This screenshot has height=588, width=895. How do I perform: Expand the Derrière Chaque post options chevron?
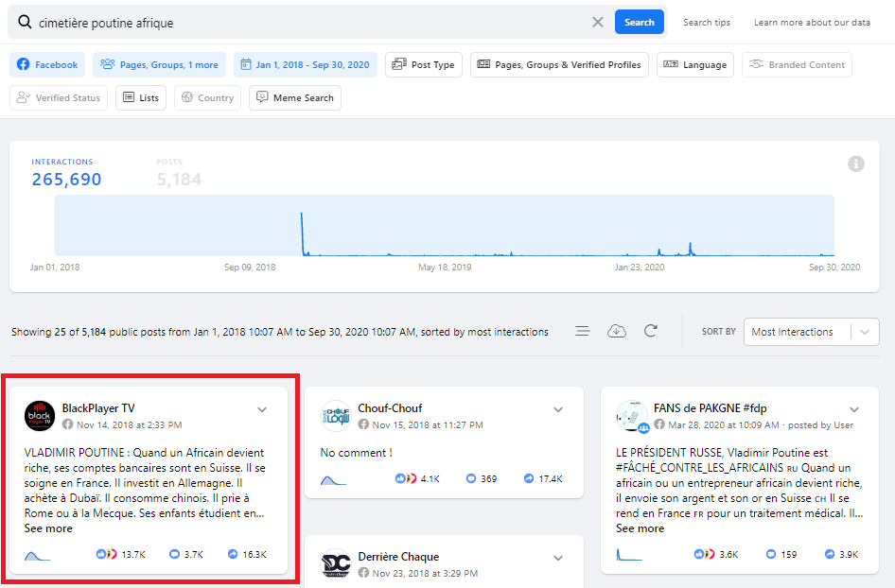point(558,558)
